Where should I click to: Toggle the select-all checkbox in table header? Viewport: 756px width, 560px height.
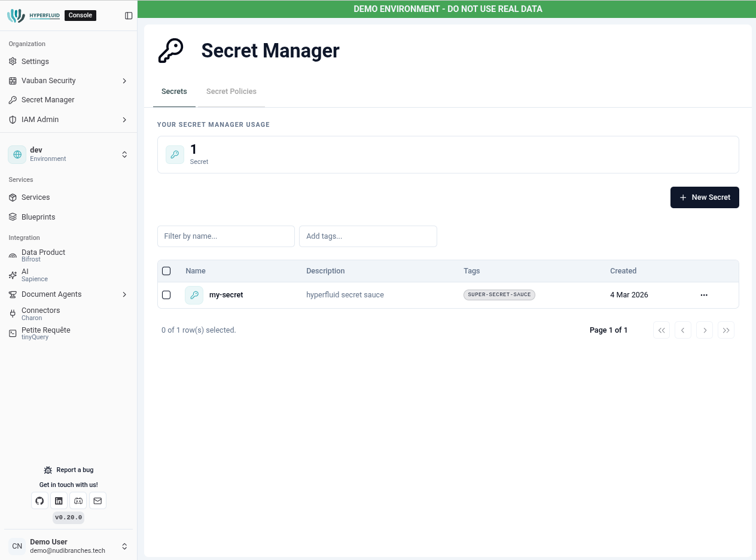tap(166, 270)
